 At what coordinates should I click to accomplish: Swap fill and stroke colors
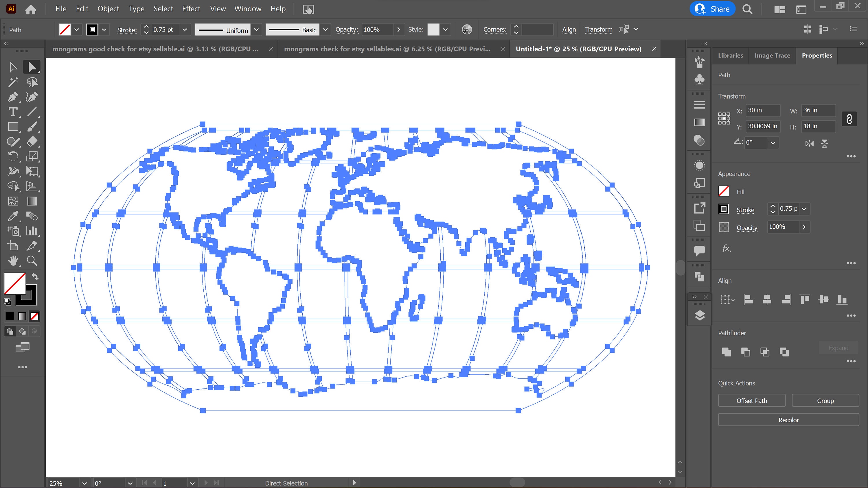(35, 277)
